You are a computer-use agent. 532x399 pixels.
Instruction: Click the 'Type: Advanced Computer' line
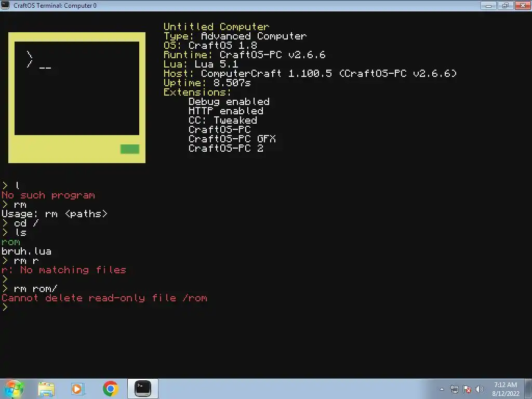(x=235, y=36)
